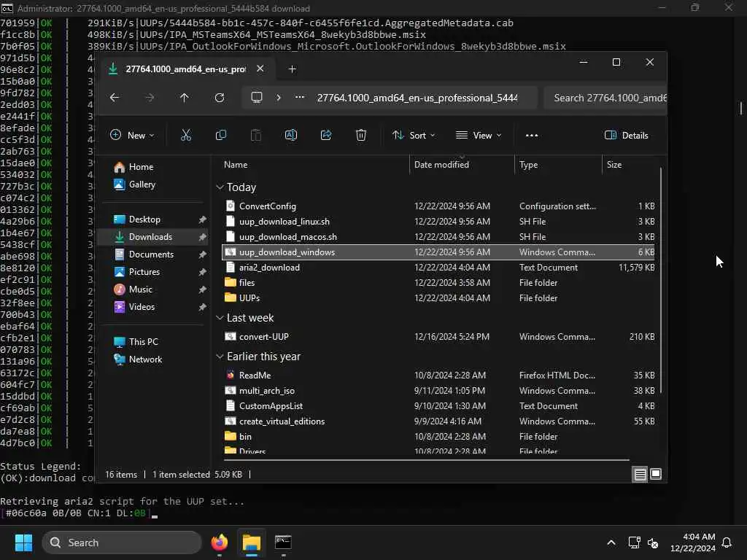The height and width of the screenshot is (560, 747).
Task: Open the notifications bell
Action: tap(727, 542)
